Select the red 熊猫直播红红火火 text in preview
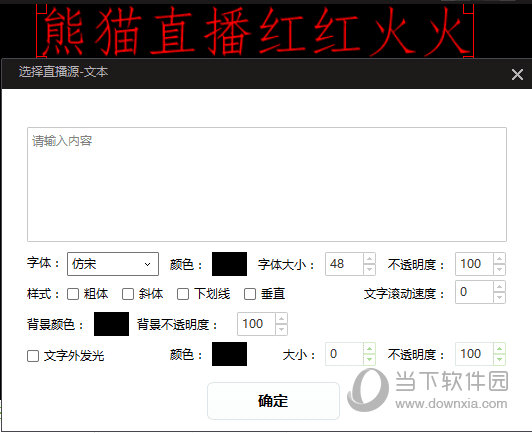This screenshot has width=532, height=433. [x=255, y=31]
